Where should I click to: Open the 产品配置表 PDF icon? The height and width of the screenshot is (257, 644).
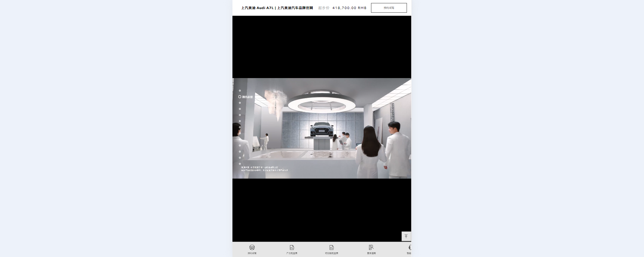[292, 248]
